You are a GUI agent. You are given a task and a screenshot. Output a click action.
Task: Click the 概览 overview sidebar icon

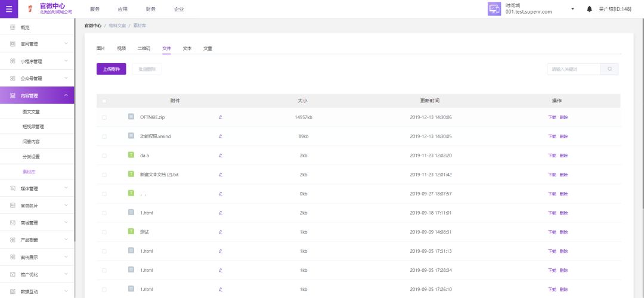point(13,27)
